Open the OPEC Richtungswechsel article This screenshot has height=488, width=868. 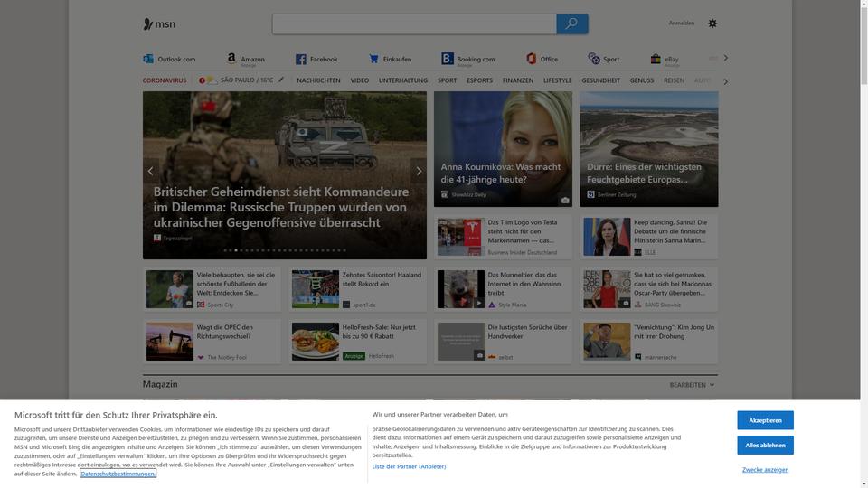coord(212,342)
